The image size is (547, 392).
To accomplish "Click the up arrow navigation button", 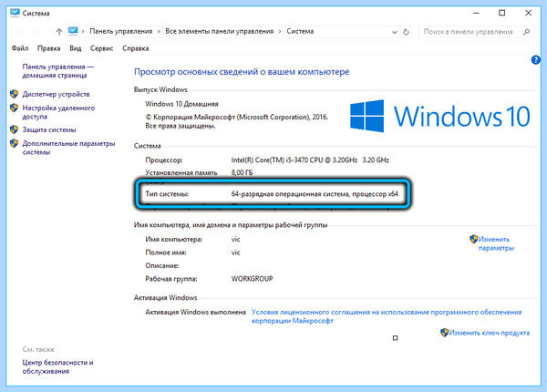I will click(x=59, y=32).
